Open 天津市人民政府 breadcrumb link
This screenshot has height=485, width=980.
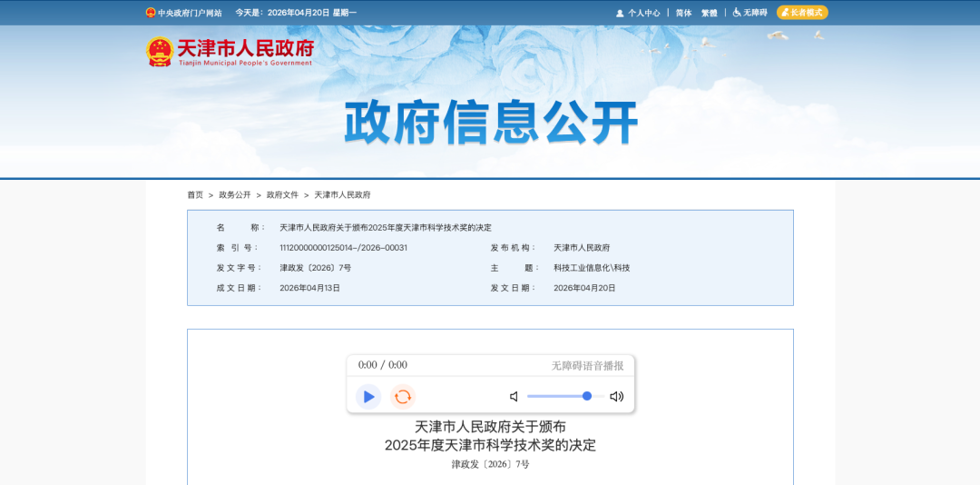point(342,195)
